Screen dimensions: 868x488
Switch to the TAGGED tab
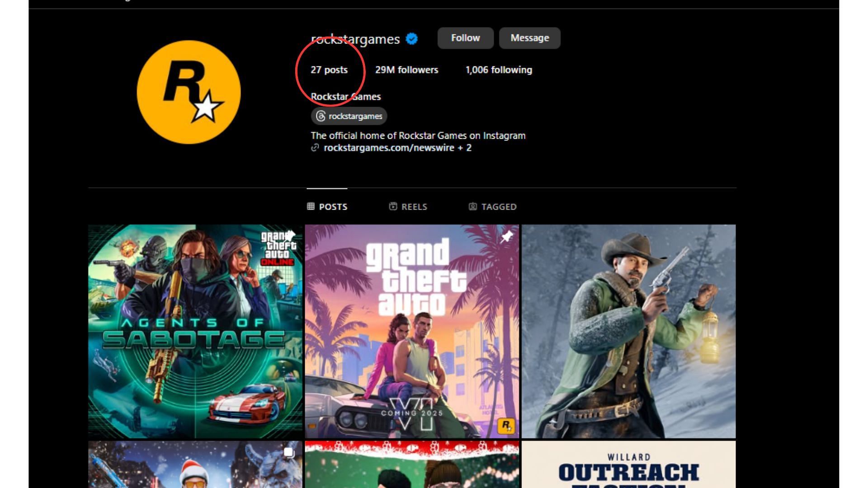coord(492,206)
